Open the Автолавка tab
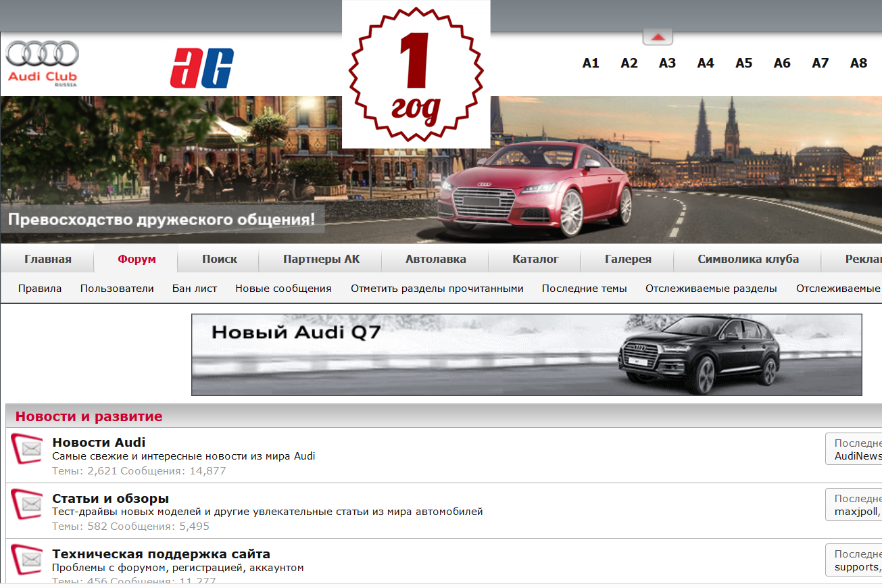The height and width of the screenshot is (588, 882). [436, 259]
